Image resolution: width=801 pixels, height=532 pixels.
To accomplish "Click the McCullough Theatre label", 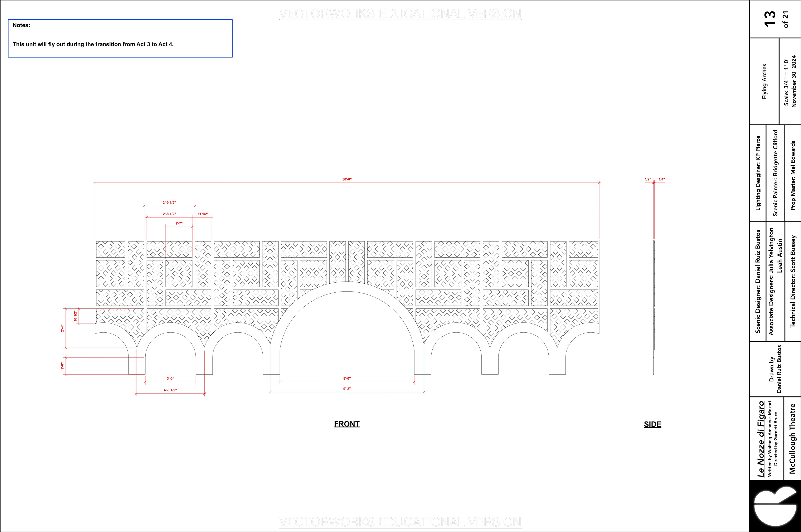I will [792, 438].
